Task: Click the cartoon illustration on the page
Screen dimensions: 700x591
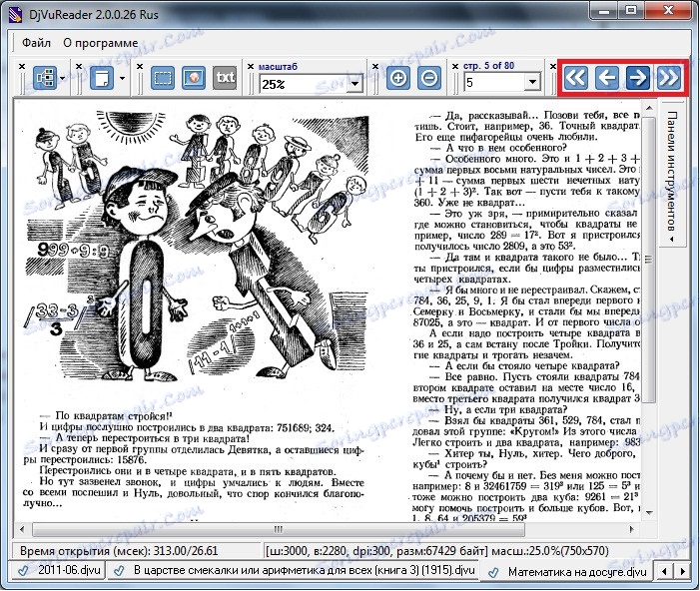Action: (197, 248)
